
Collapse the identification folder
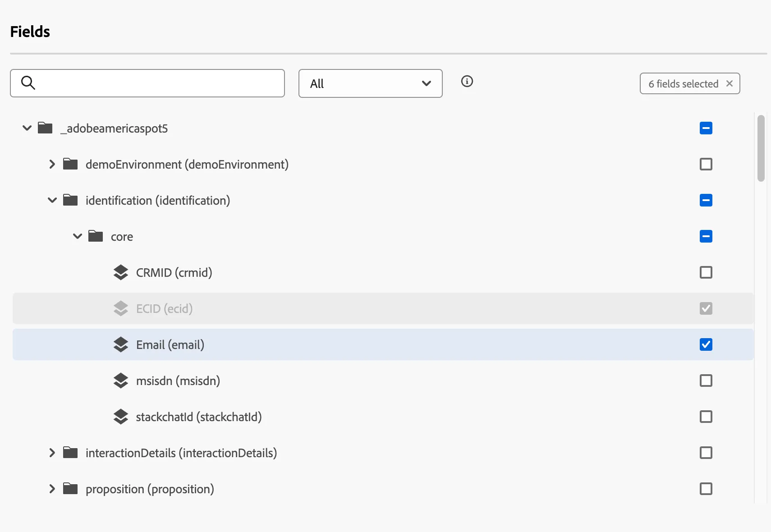coord(52,200)
